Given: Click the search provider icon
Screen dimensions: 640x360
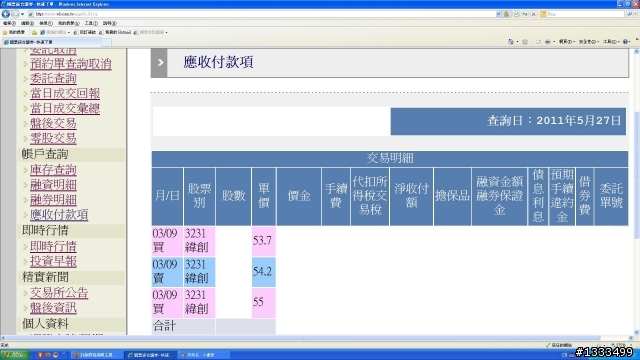Looking at the screenshot, I should click(543, 14).
